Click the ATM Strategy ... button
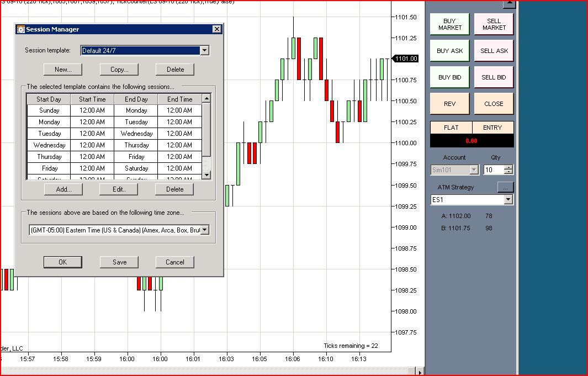The width and height of the screenshot is (588, 376). [505, 187]
